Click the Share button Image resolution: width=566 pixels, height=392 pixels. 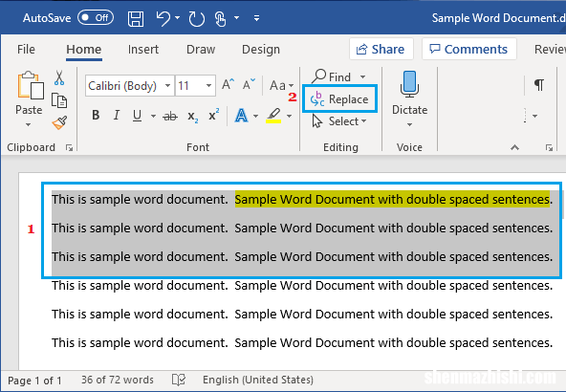coord(381,49)
